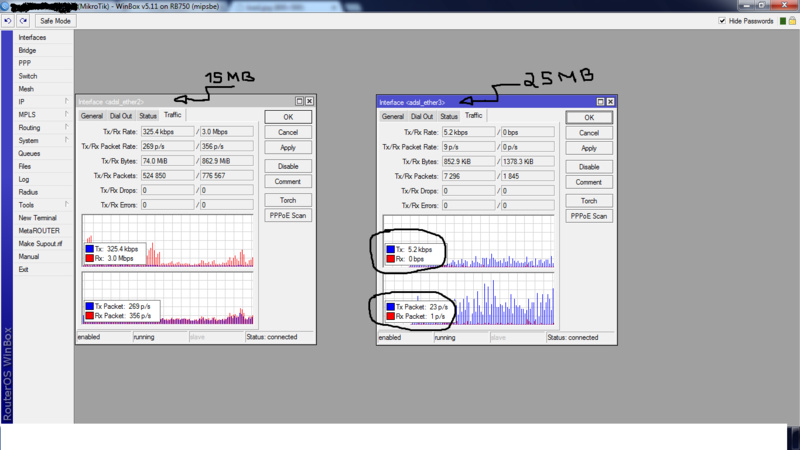Viewport: 800px width, 450px height.
Task: Click the yellow padlock icon in toolbar
Action: pos(792,21)
